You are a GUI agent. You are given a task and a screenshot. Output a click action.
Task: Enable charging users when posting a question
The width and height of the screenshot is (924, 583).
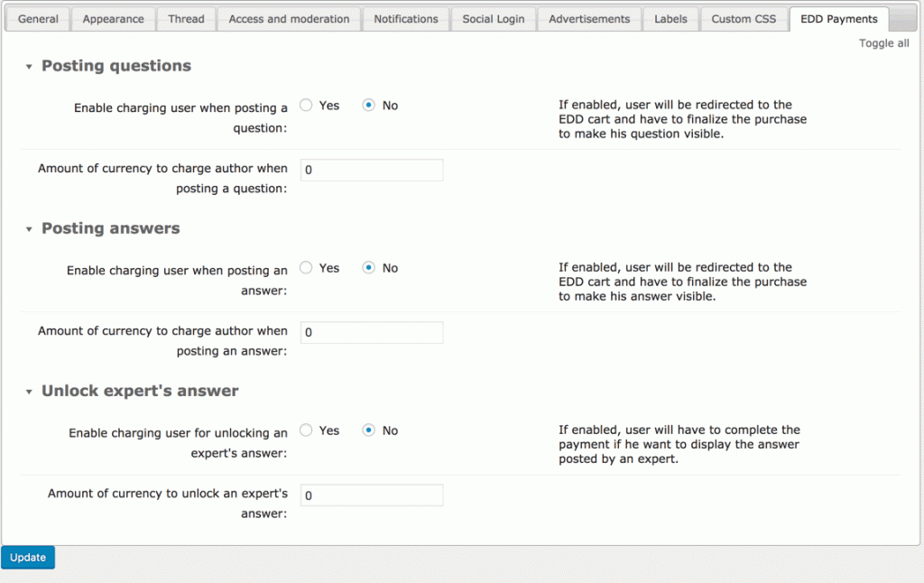pos(306,105)
